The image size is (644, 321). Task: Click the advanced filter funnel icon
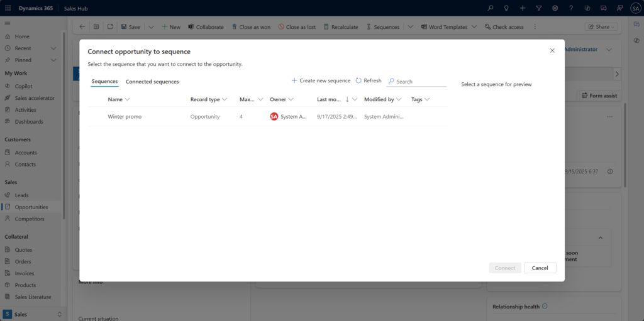point(538,8)
